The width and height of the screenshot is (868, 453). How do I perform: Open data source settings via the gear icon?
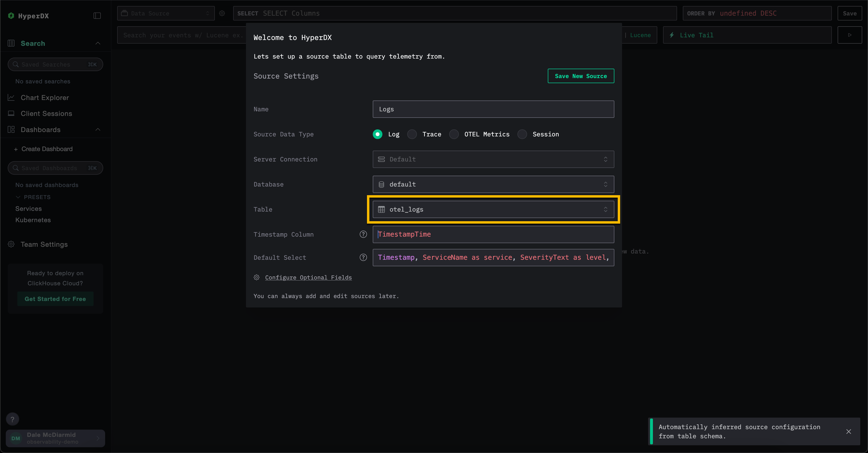(222, 13)
